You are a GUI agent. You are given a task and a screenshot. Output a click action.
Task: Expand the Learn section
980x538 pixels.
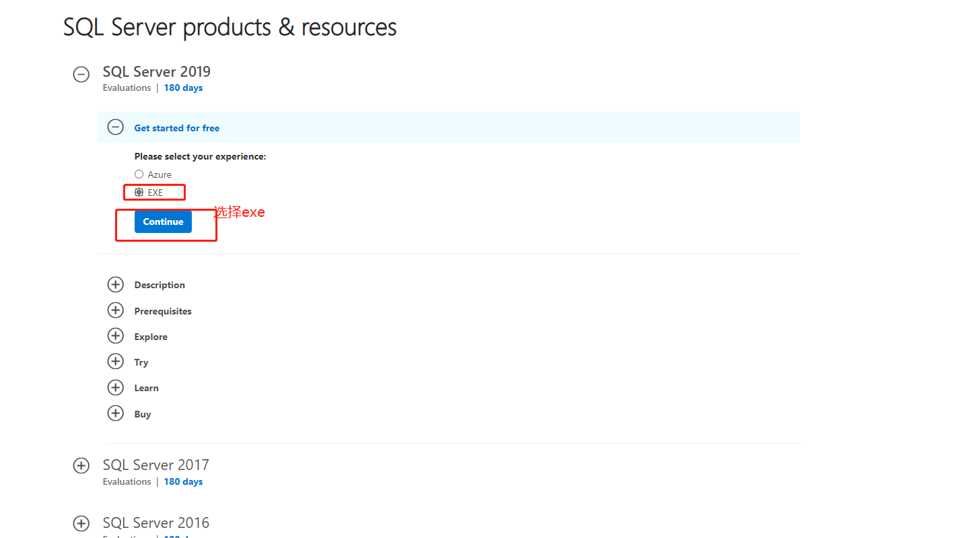pyautogui.click(x=115, y=387)
